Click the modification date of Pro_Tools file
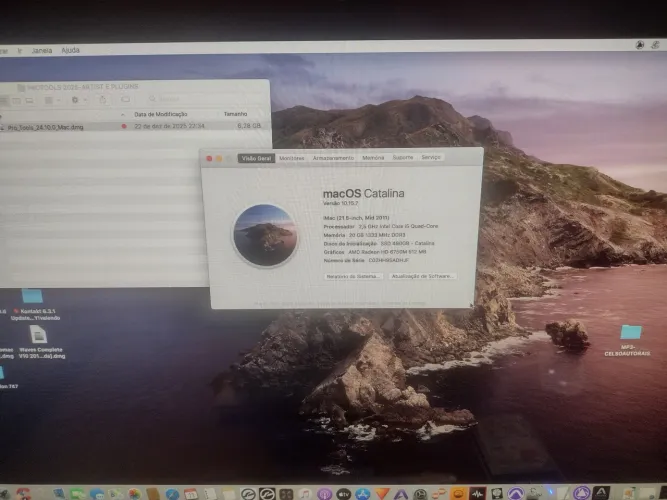The image size is (667, 500). pyautogui.click(x=169, y=126)
